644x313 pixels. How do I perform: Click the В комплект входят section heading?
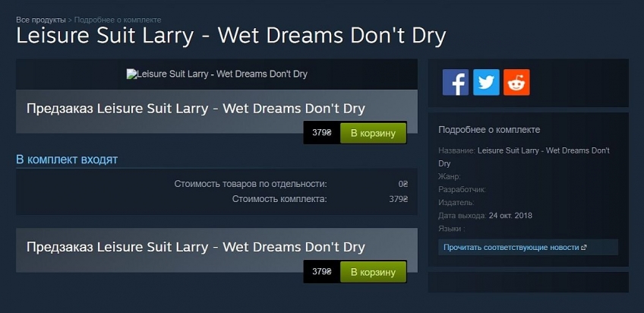(67, 160)
